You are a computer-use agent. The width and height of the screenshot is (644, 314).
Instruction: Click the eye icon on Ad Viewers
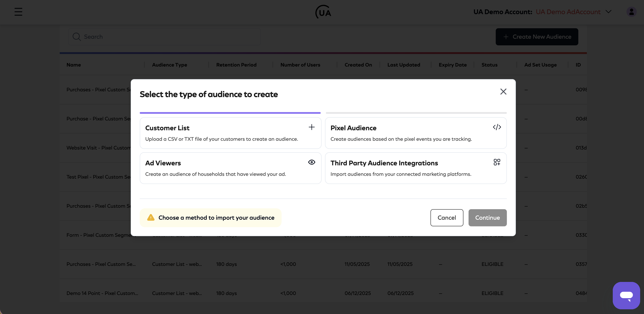(x=312, y=162)
